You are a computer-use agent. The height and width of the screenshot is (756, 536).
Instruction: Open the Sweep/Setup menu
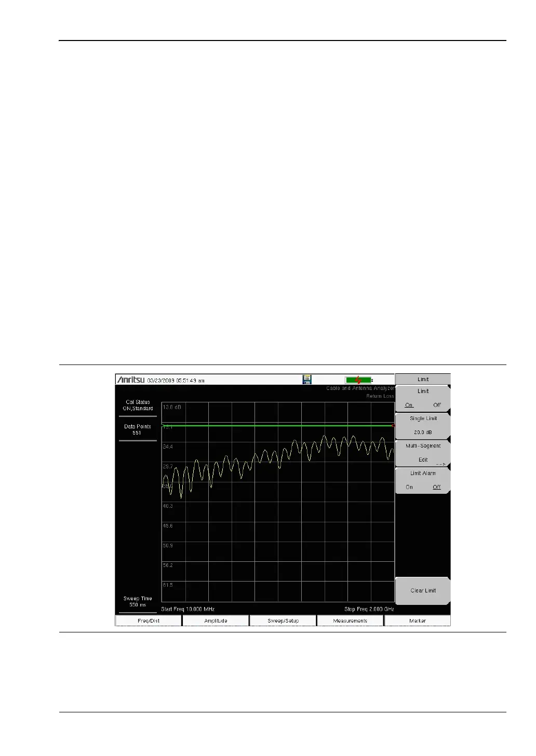(x=283, y=620)
